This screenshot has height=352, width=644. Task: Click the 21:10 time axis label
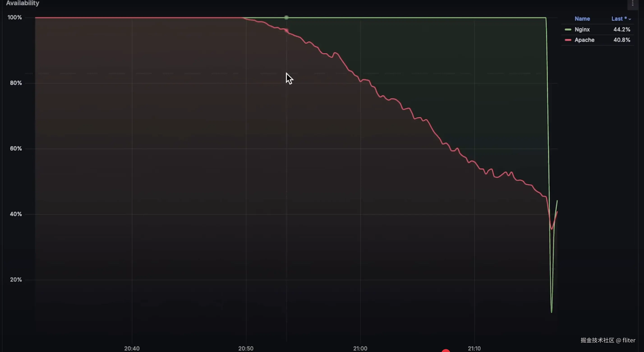point(474,348)
